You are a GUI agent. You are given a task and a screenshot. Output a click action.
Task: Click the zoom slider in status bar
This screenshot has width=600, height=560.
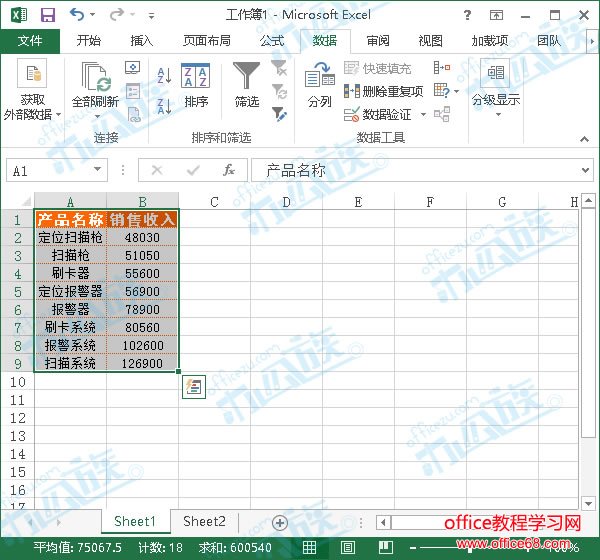tap(470, 548)
